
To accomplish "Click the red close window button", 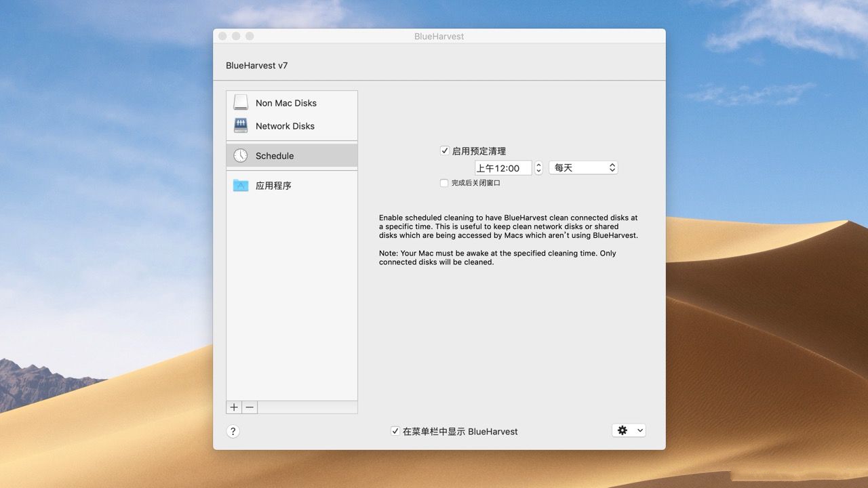I will (x=222, y=36).
